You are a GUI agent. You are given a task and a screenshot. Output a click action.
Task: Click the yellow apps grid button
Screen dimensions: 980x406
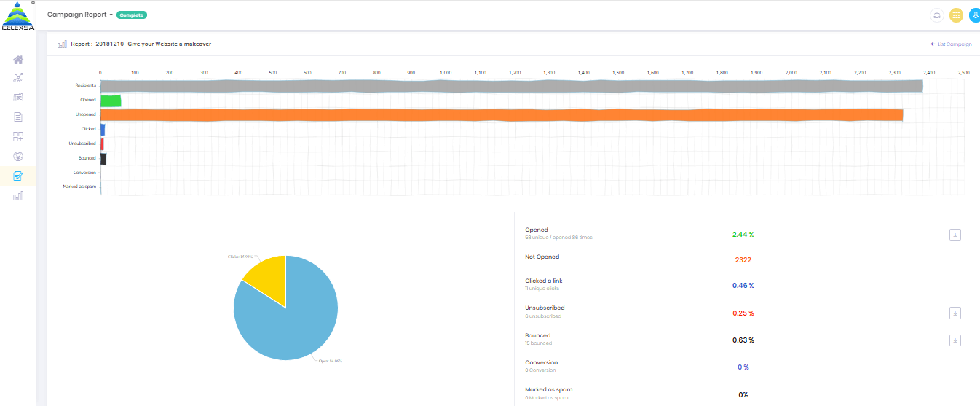click(x=956, y=15)
